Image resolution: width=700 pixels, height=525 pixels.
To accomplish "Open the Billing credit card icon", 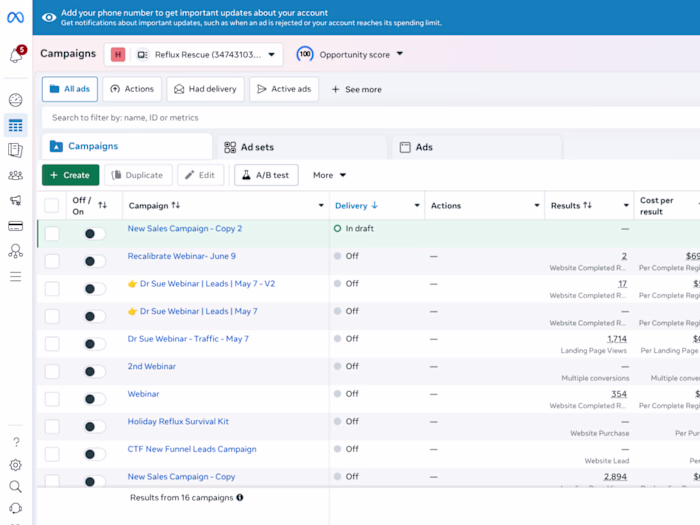I will pos(16,226).
